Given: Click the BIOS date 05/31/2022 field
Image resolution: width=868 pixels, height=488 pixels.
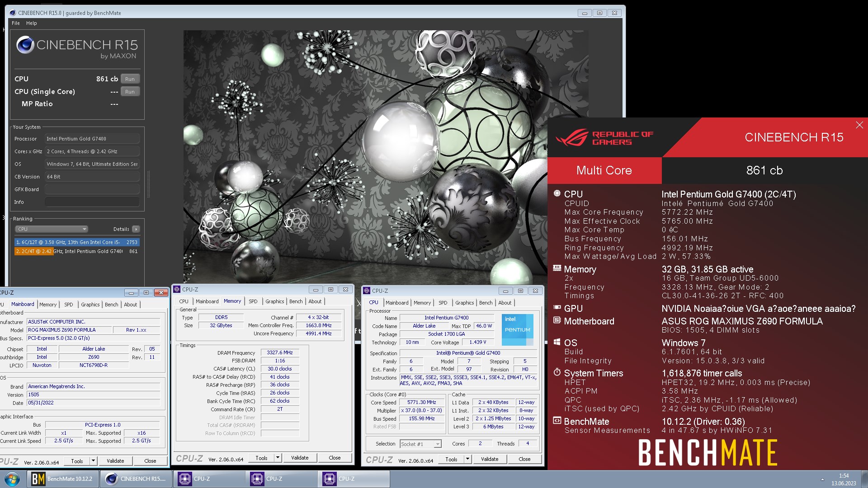Looking at the screenshot, I should 93,403.
